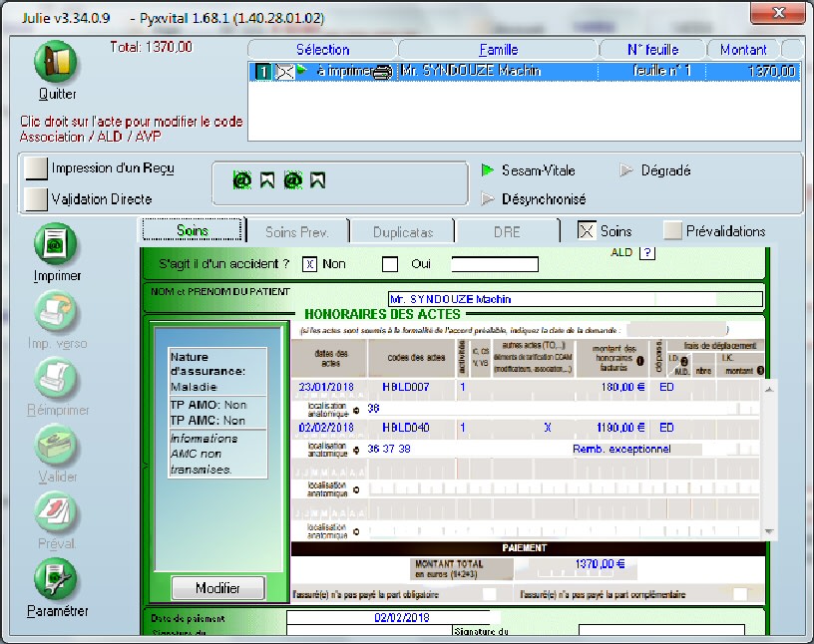Switch to Dégradé mode
This screenshot has height=644, width=814.
click(626, 170)
